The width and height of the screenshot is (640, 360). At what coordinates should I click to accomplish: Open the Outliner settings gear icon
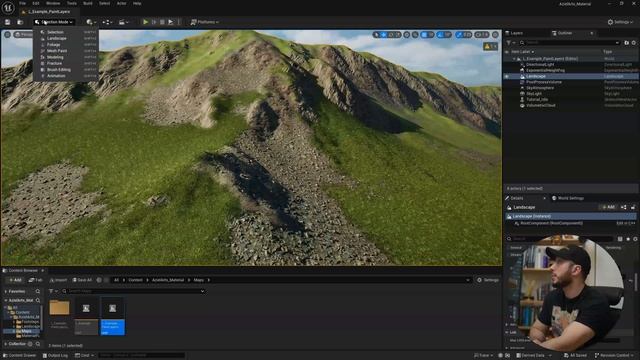(x=634, y=42)
